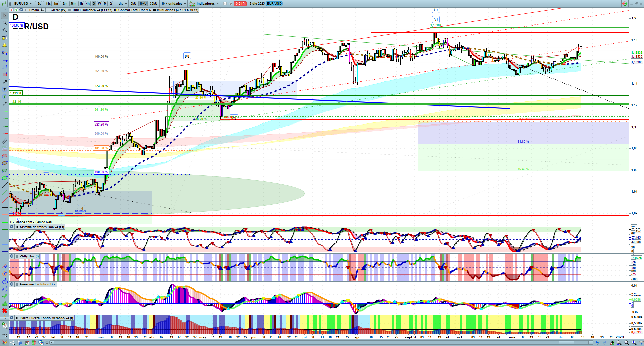Click the EUR/USD tag in top toolbar

[x=274, y=4]
